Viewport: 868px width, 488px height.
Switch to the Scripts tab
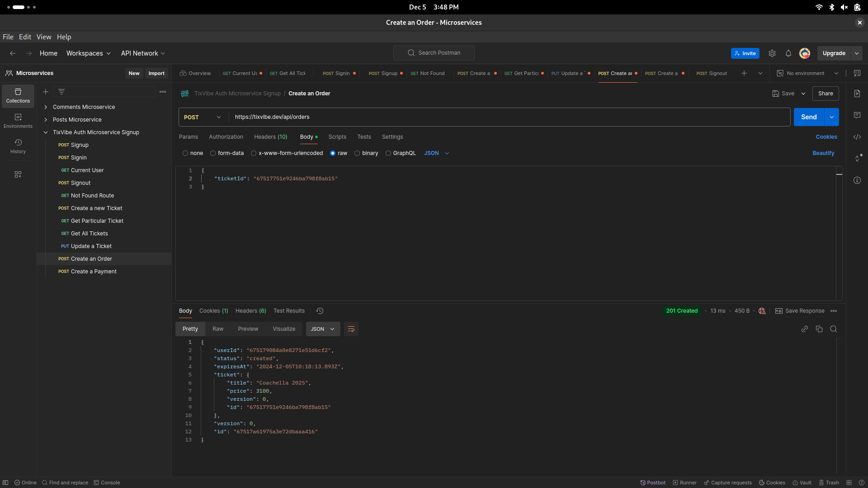337,137
